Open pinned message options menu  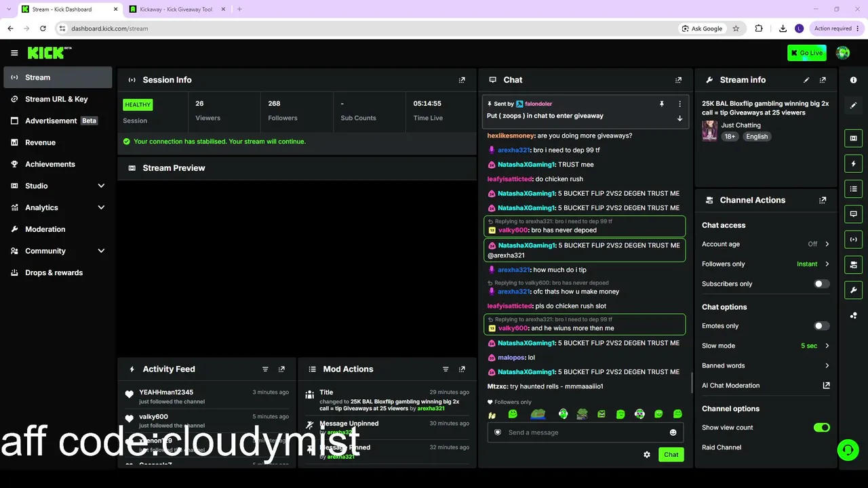679,104
